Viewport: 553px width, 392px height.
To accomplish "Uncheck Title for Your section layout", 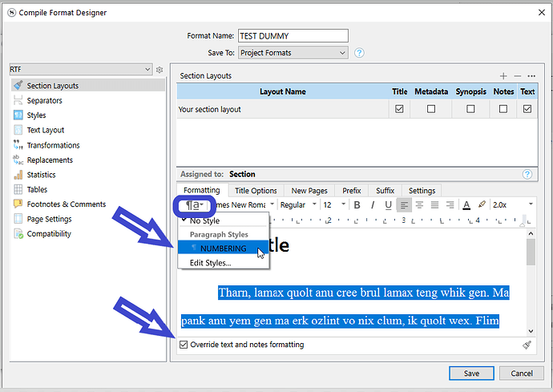I will (x=399, y=109).
